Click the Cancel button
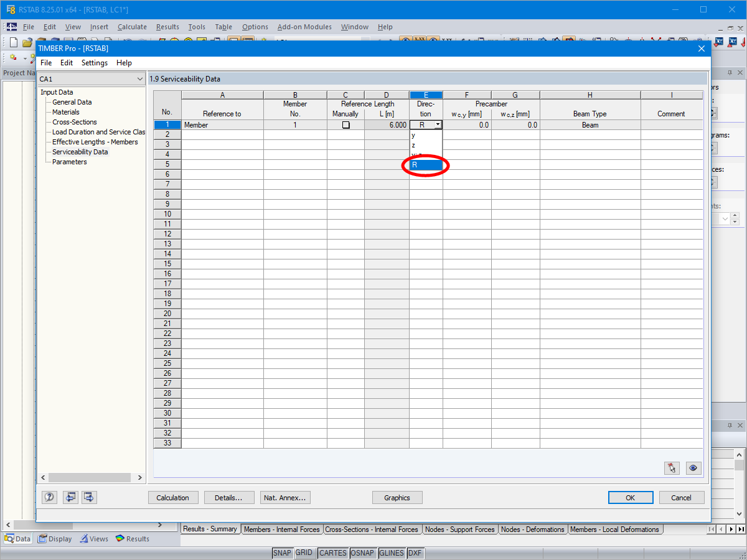This screenshot has width=747, height=560. 681,497
